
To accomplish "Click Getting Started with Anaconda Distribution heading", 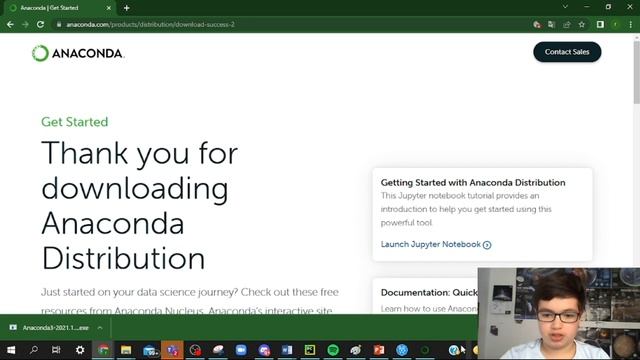I will pos(473,182).
